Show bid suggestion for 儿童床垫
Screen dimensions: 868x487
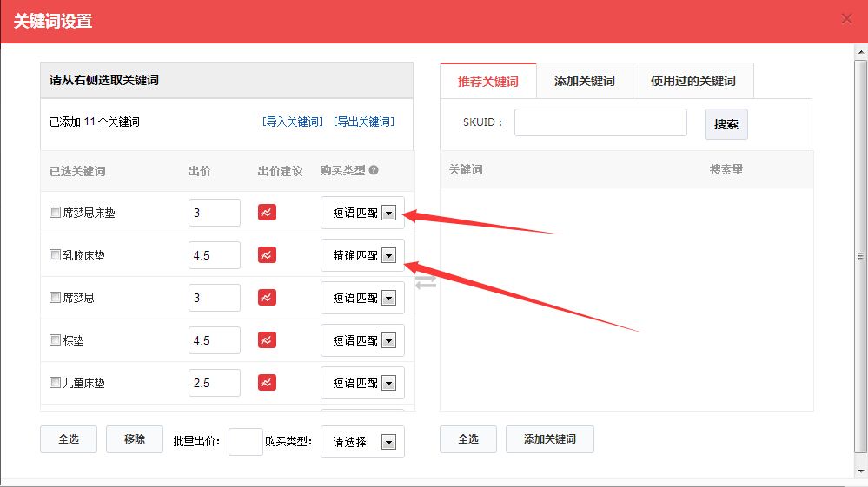click(267, 383)
